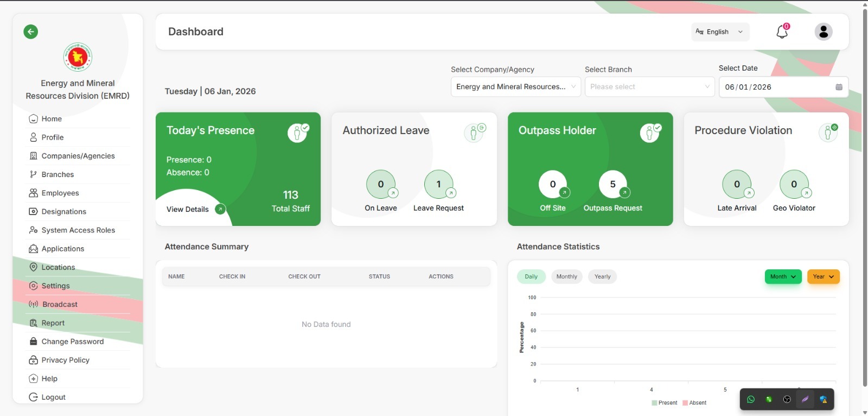Switch to Monthly statistics view
Screen dimensions: 868x416
click(567, 276)
